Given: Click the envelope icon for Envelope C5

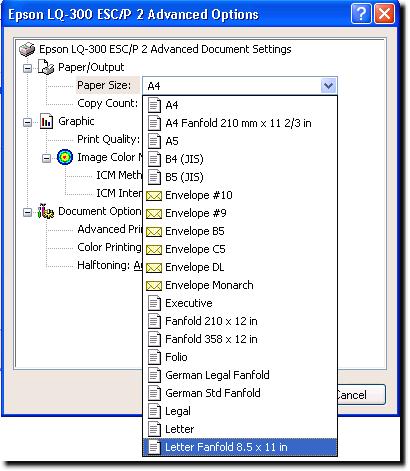Looking at the screenshot, I should click(x=154, y=250).
